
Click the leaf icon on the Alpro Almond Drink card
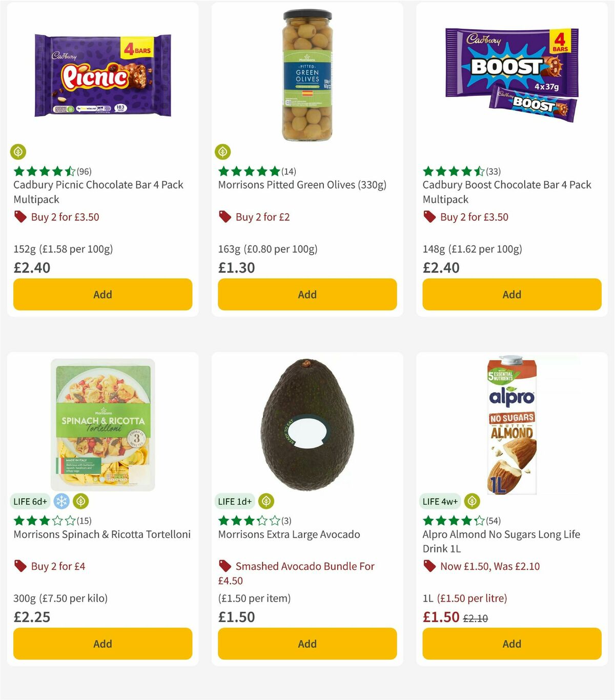pyautogui.click(x=471, y=501)
